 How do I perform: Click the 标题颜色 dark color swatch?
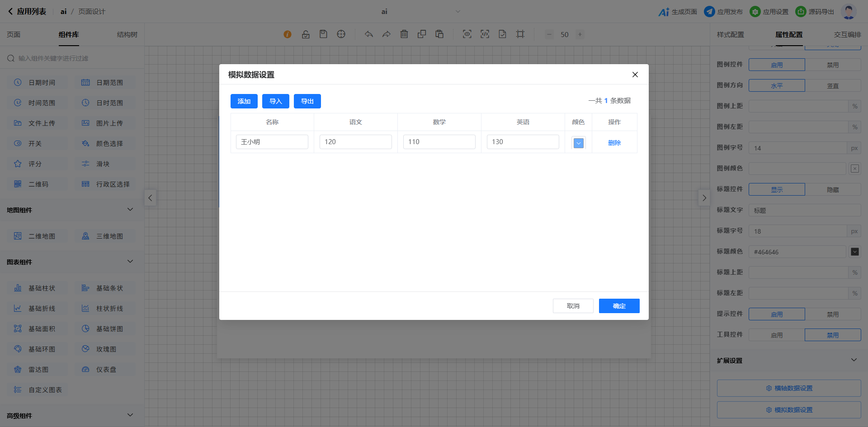point(855,252)
